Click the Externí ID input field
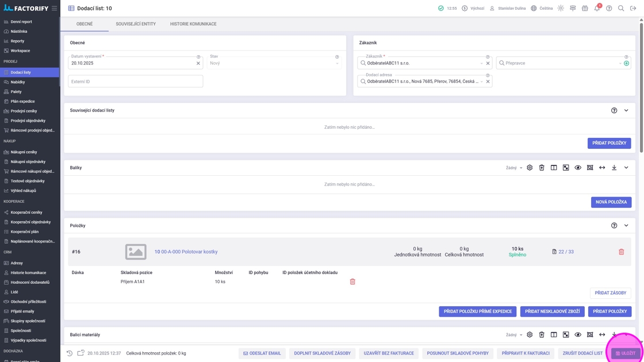 point(135,82)
